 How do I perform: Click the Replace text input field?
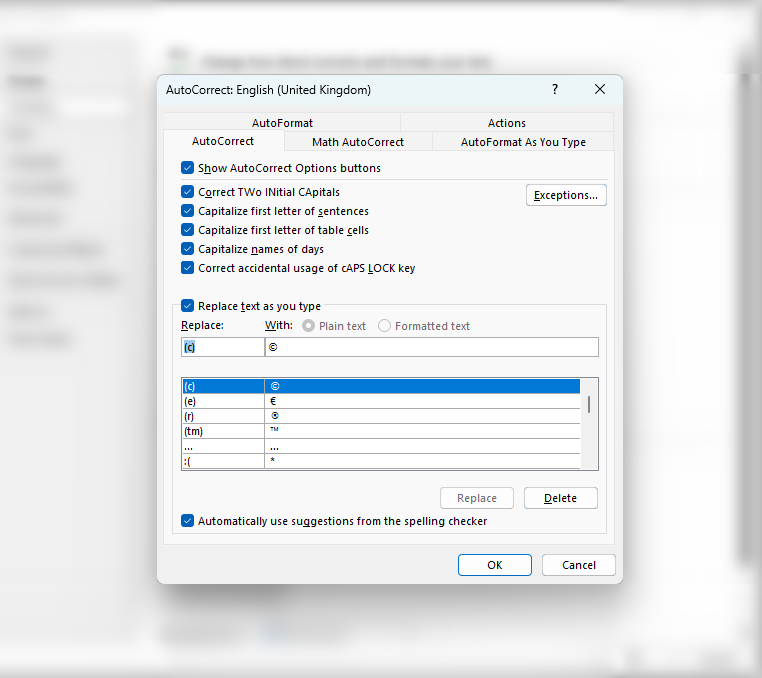pos(222,347)
